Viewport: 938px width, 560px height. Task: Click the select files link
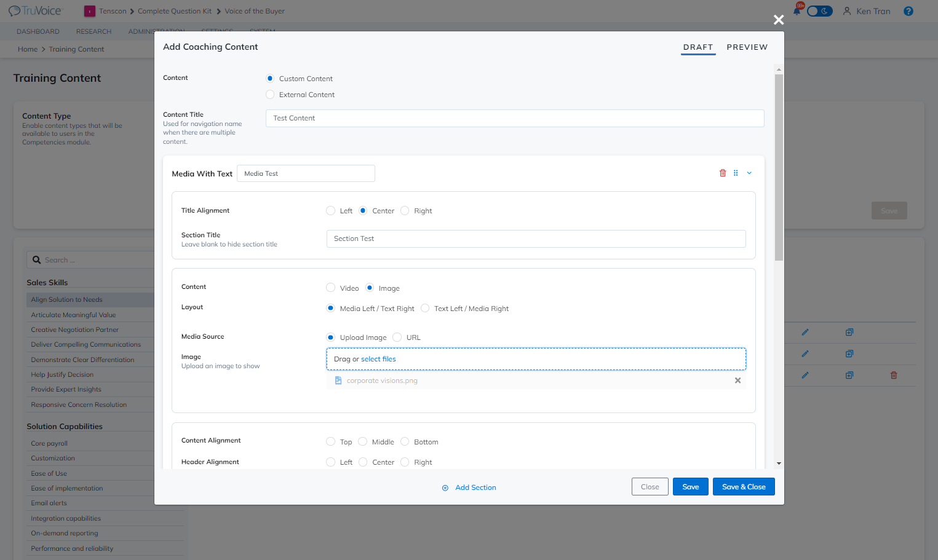(378, 359)
